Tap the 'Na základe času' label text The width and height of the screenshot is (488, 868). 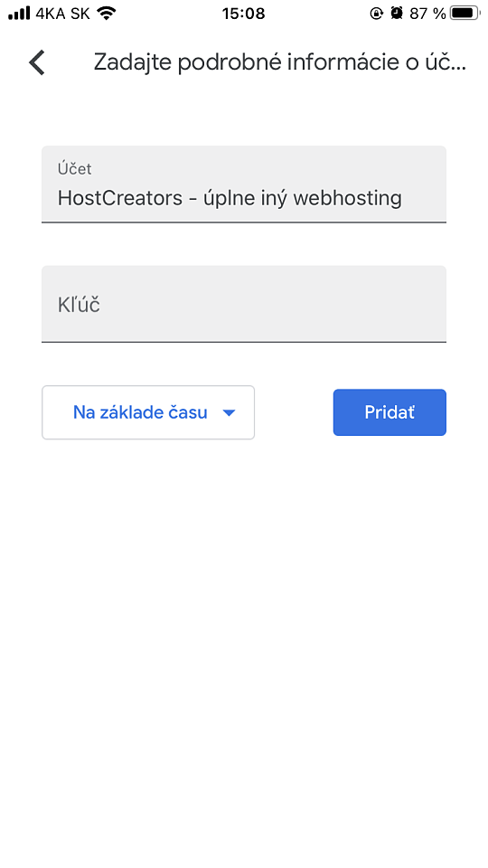(140, 412)
